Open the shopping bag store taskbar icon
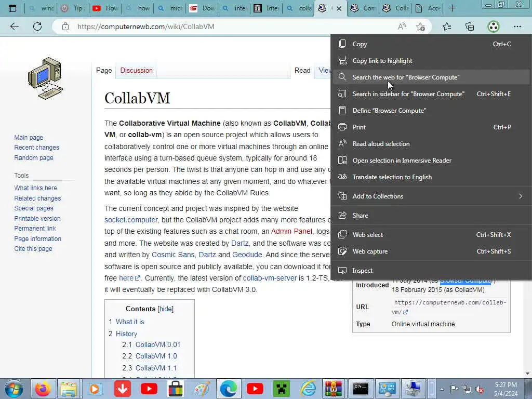This screenshot has width=532, height=399. 176,389
